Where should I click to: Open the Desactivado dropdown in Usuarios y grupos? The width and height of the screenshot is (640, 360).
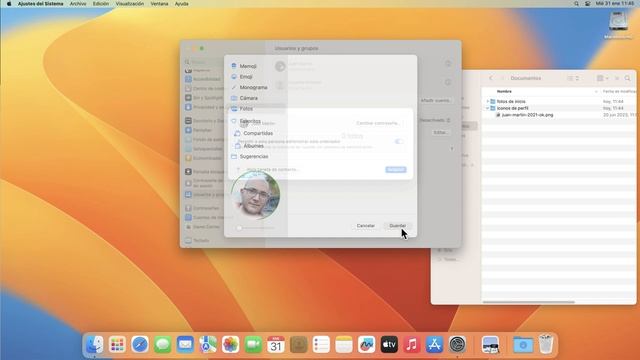pyautogui.click(x=435, y=120)
